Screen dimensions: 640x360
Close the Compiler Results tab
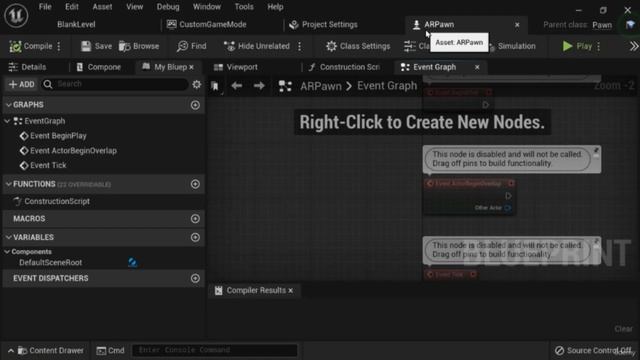[x=291, y=291]
